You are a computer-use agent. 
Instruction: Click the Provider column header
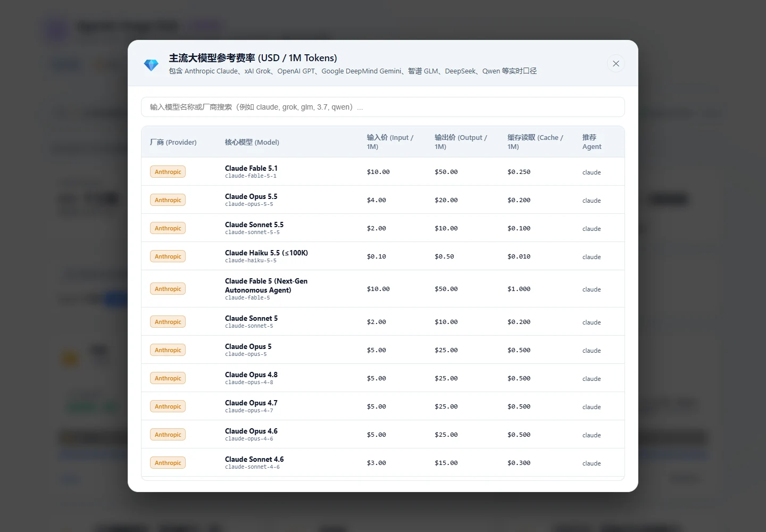(173, 142)
